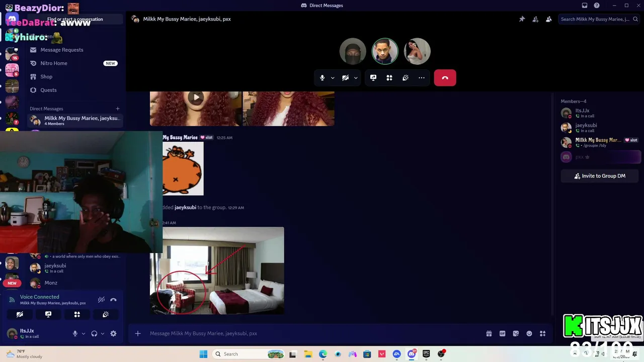Send a gift from message bar
The width and height of the screenshot is (644, 362).
489,333
